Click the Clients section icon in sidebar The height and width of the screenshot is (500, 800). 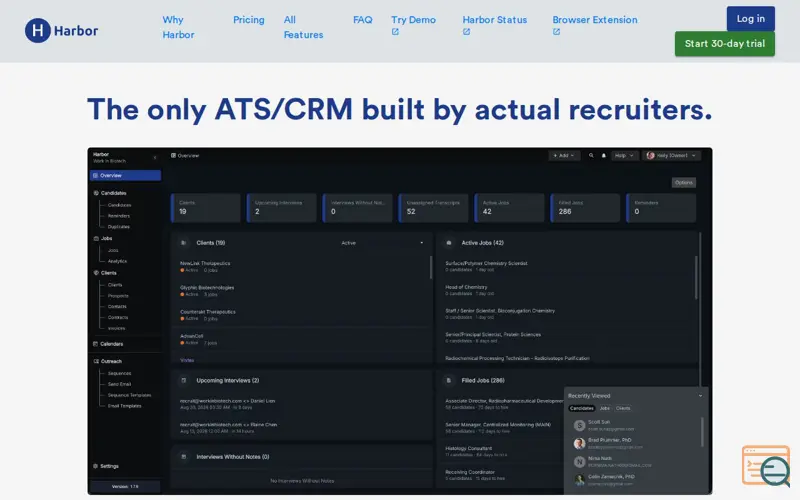pos(96,273)
